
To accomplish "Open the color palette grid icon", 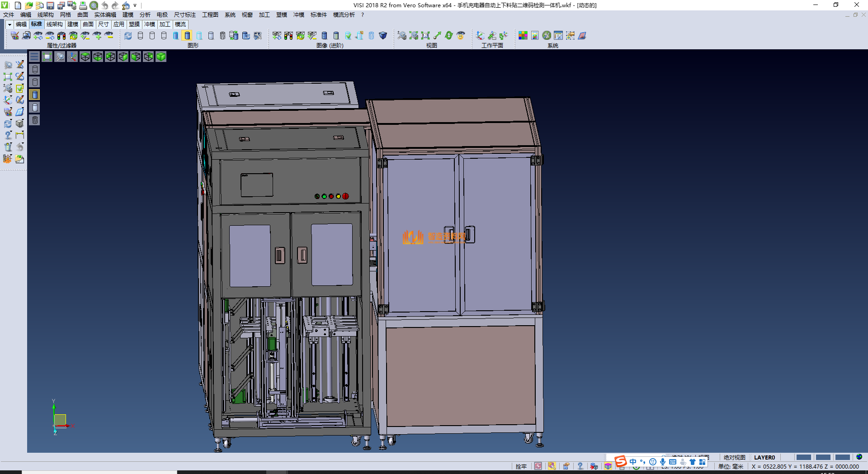I will [523, 35].
